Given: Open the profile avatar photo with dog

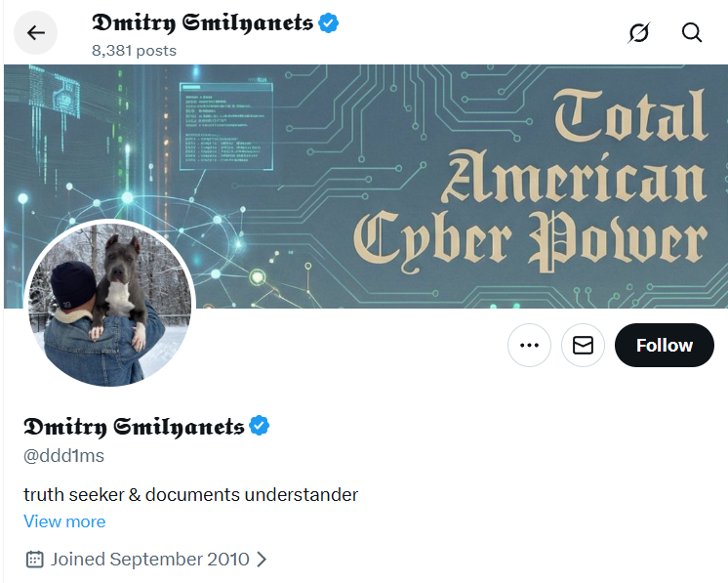Looking at the screenshot, I should click(x=109, y=303).
